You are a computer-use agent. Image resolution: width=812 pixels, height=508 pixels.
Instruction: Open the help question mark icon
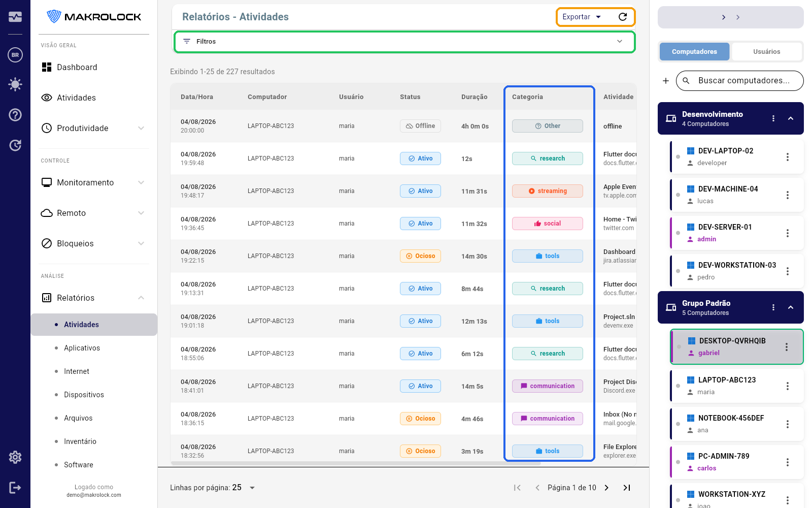[x=15, y=115]
